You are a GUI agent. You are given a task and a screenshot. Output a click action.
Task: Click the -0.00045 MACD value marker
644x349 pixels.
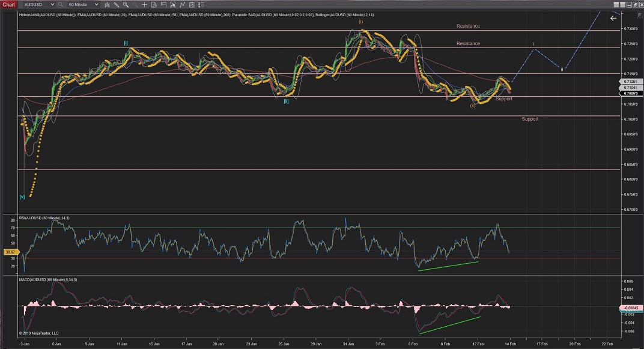pyautogui.click(x=631, y=308)
